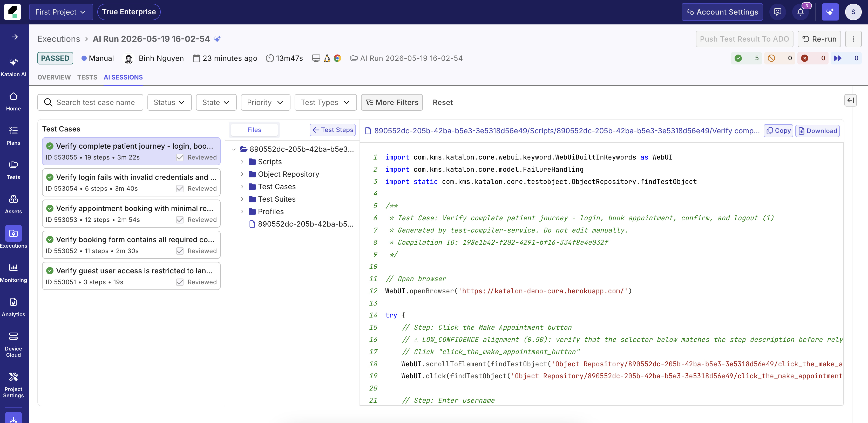Open the notifications bell

(x=800, y=12)
